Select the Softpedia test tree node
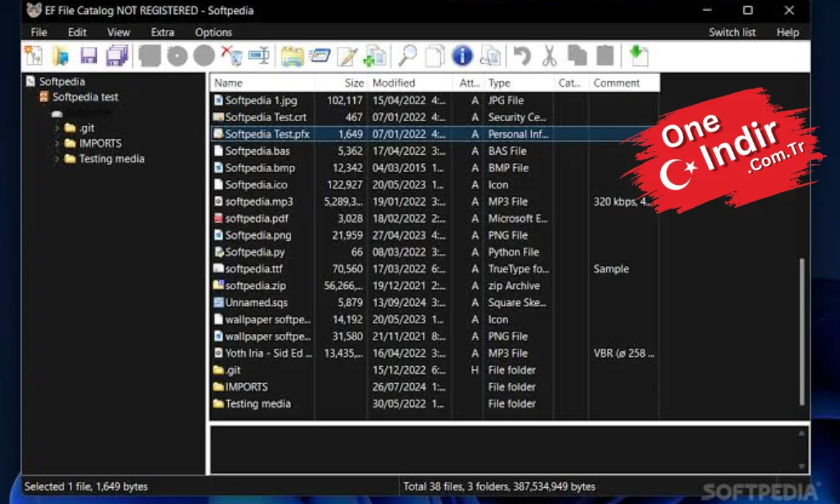This screenshot has height=504, width=840. click(85, 97)
